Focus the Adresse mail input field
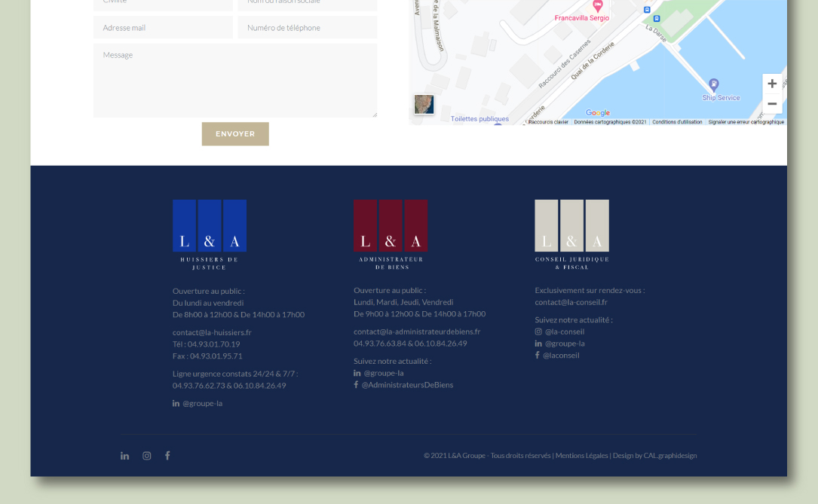818x504 pixels. click(x=164, y=28)
